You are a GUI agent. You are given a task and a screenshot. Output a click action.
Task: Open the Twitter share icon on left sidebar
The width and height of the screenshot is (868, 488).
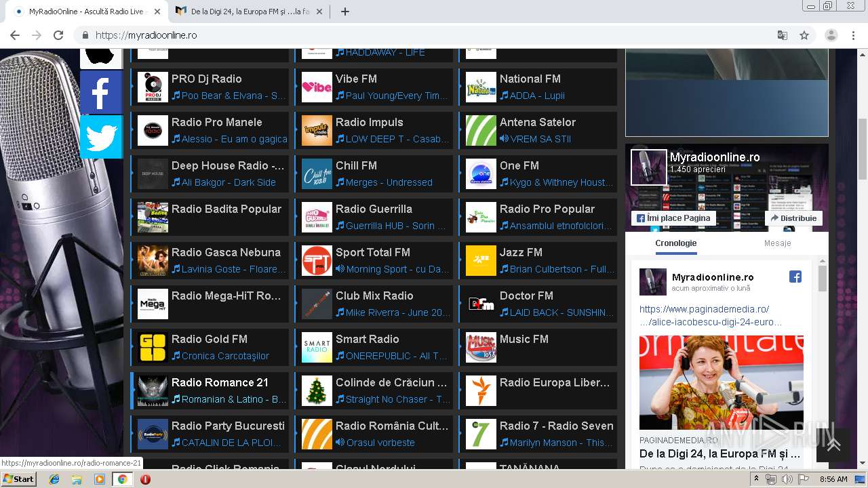coord(101,136)
